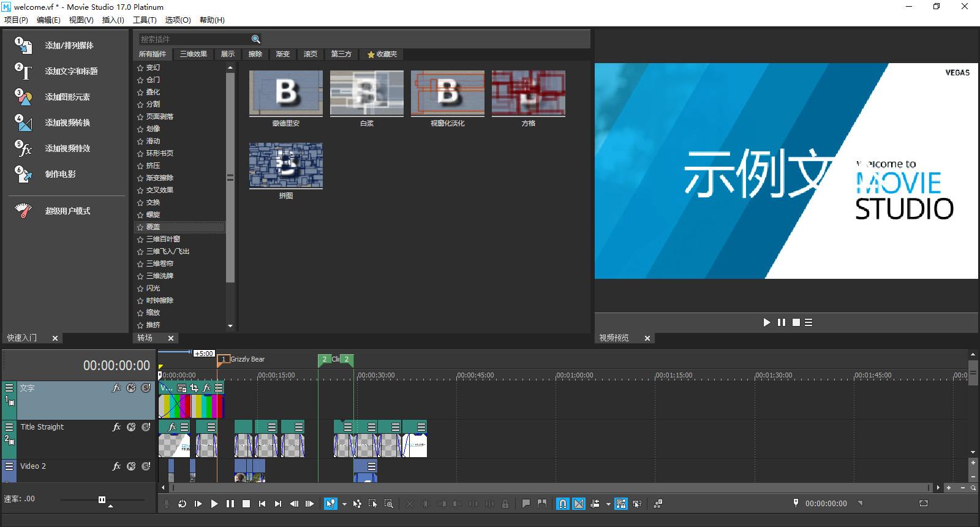The width and height of the screenshot is (980, 527).
Task: Open the Video 2 track hamburger menu
Action: click(x=9, y=466)
